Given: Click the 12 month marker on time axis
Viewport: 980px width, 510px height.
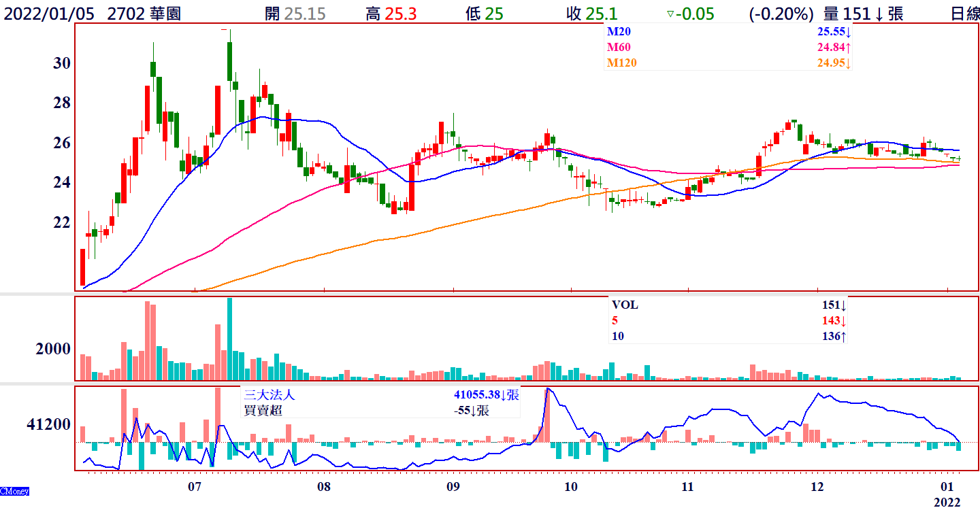Looking at the screenshot, I should tap(817, 487).
